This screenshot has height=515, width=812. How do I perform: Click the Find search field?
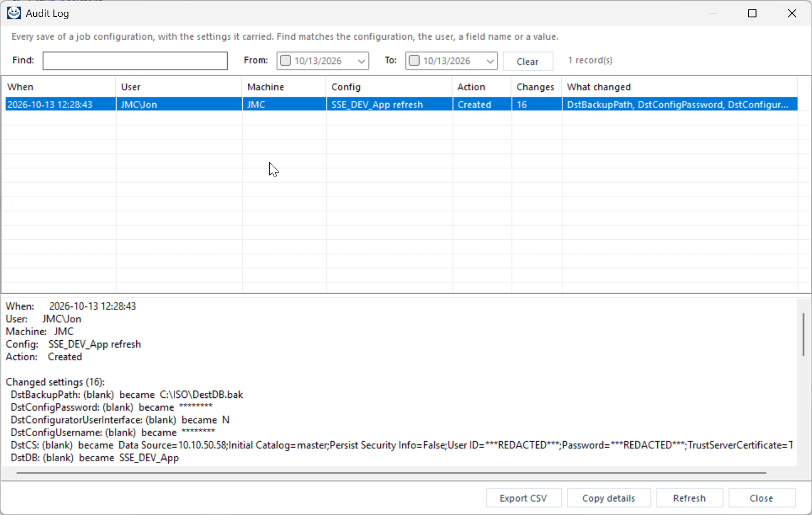point(135,61)
